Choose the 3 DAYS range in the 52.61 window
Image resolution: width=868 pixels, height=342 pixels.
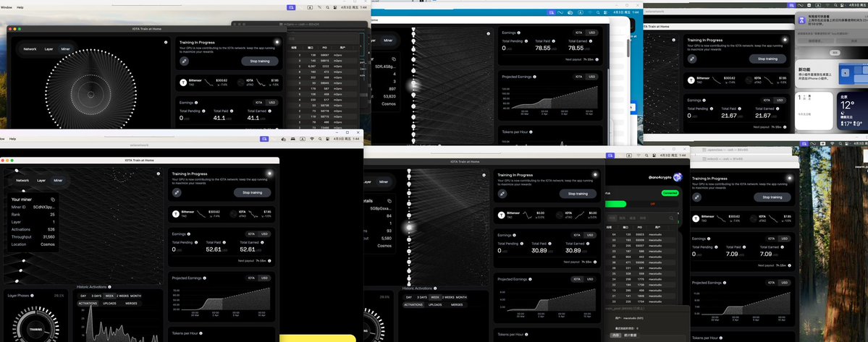pos(96,296)
